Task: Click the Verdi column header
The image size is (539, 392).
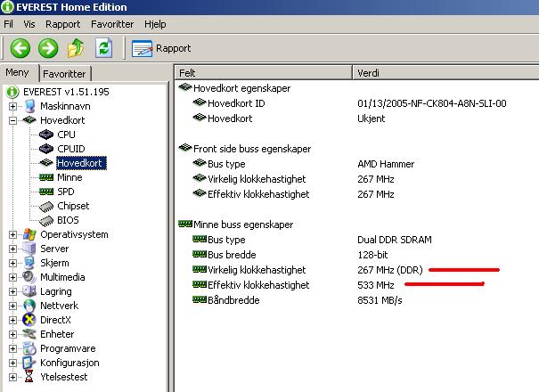Action: pyautogui.click(x=445, y=73)
